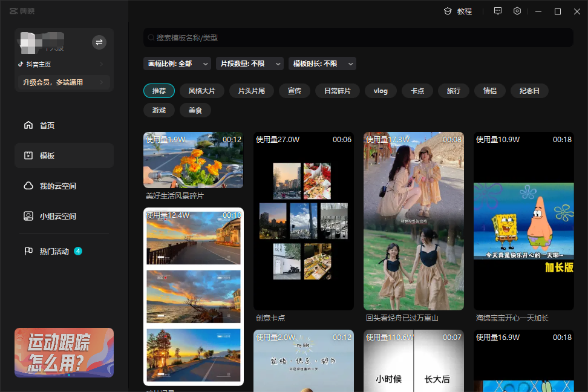Click the chevron next to 抖音主页
The image size is (588, 392).
click(x=102, y=64)
